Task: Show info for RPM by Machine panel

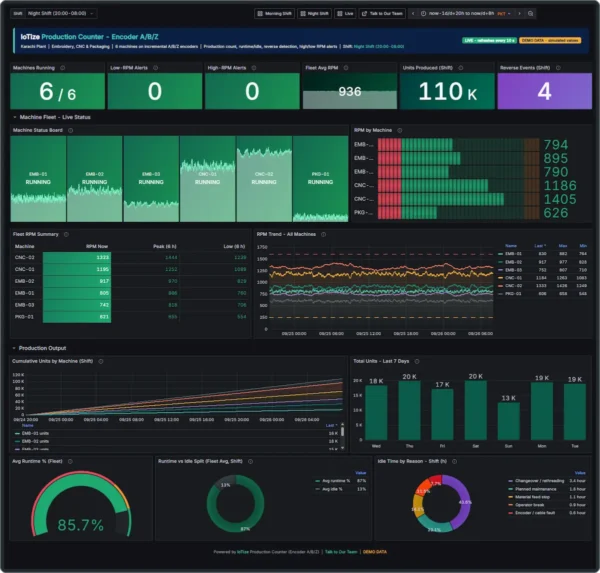Action: tap(400, 131)
